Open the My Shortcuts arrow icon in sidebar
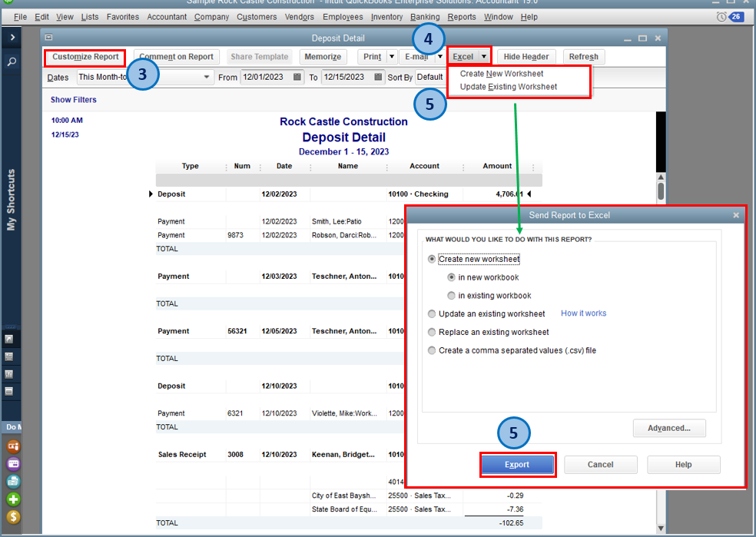Image resolution: width=756 pixels, height=537 pixels. point(8,340)
